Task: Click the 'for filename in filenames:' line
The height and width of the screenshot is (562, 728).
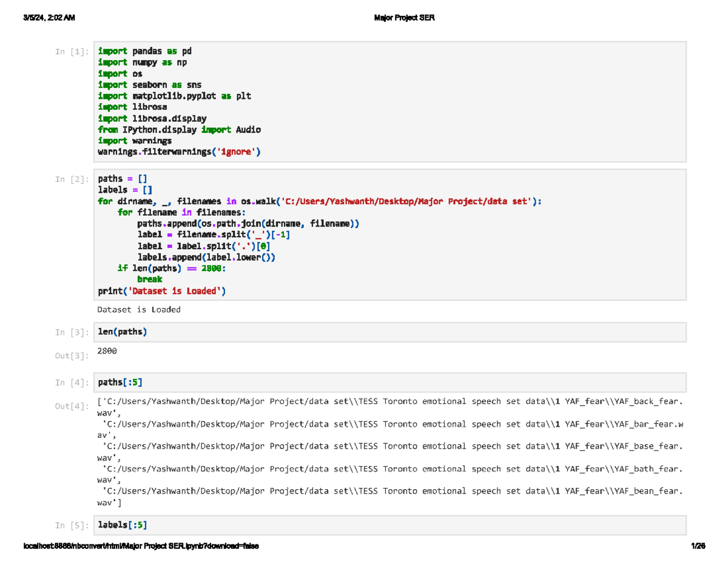Action: (x=182, y=212)
